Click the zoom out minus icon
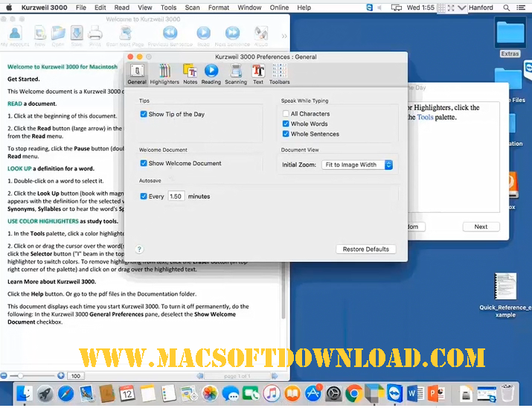This screenshot has width=532, height=408. (4, 375)
